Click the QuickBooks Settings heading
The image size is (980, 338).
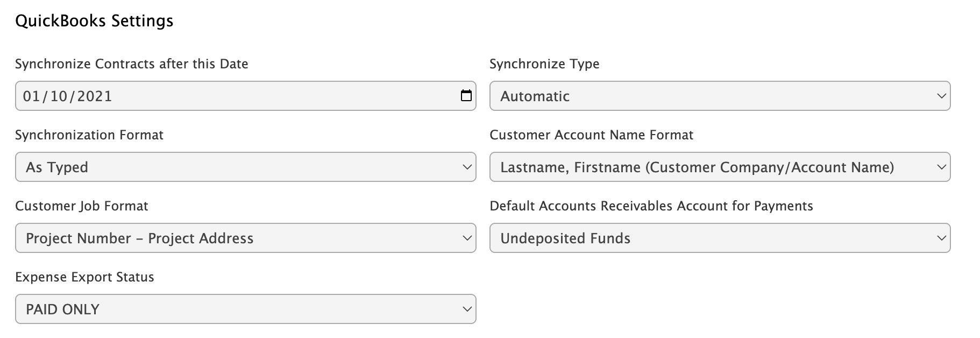click(x=94, y=21)
